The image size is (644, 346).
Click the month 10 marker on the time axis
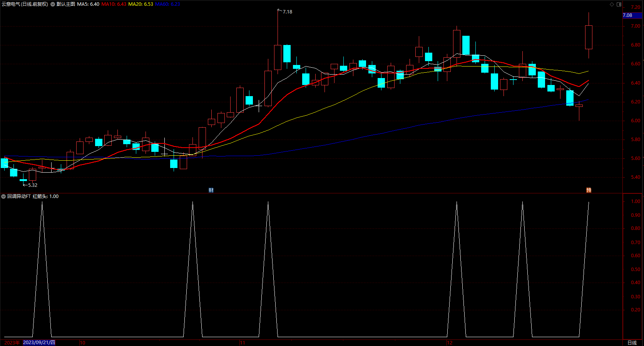coord(82,343)
